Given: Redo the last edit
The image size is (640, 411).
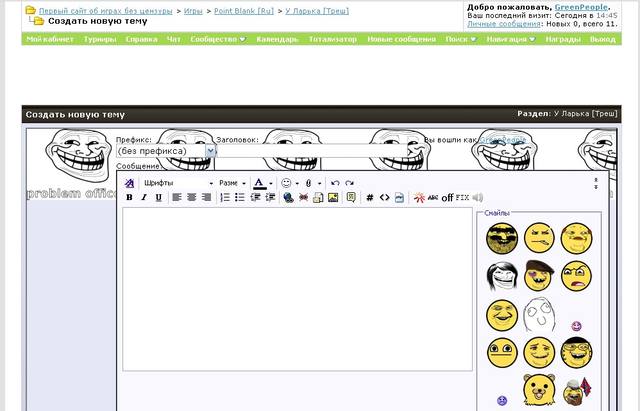Looking at the screenshot, I should 349,183.
